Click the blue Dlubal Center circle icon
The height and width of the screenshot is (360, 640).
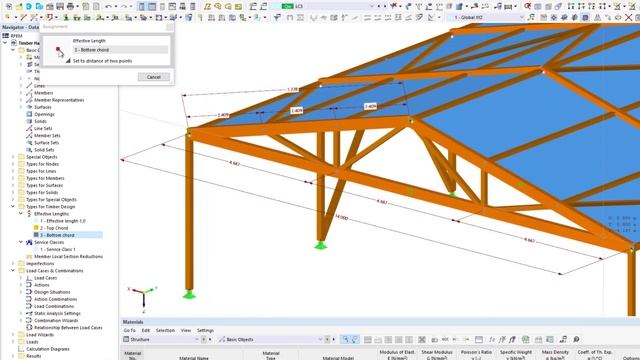tap(29, 7)
